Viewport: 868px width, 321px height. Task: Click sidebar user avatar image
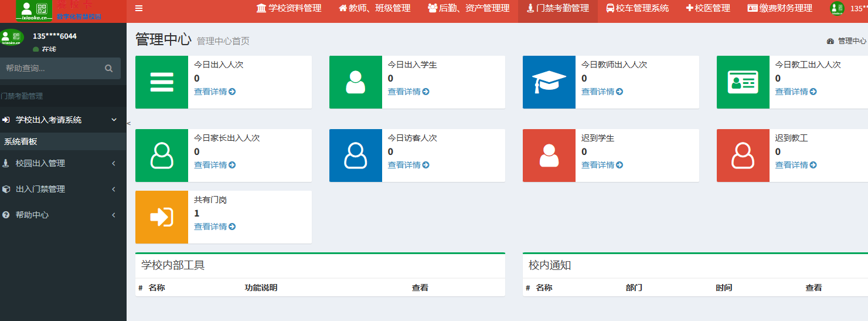click(12, 37)
